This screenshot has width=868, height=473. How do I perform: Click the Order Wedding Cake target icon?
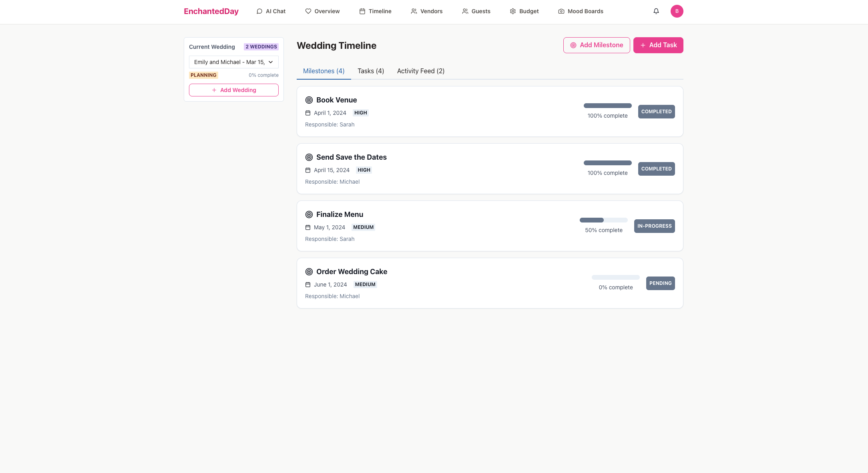coord(309,272)
